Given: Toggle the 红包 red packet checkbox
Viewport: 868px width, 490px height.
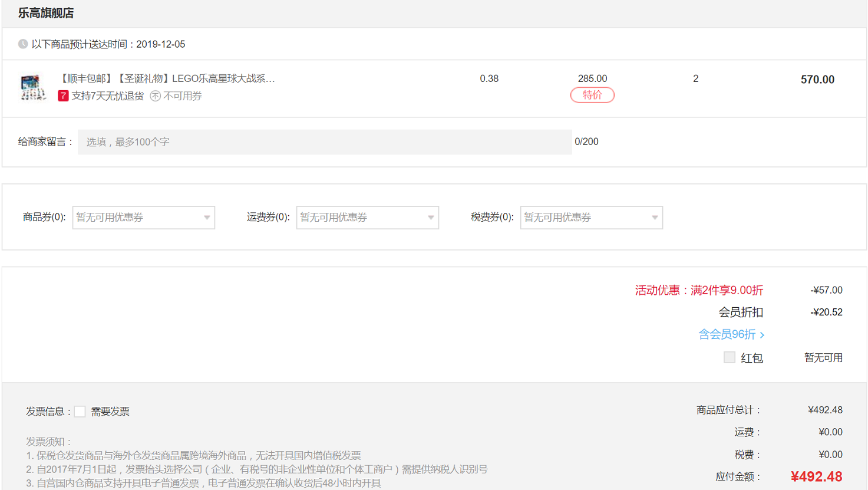Looking at the screenshot, I should 730,357.
